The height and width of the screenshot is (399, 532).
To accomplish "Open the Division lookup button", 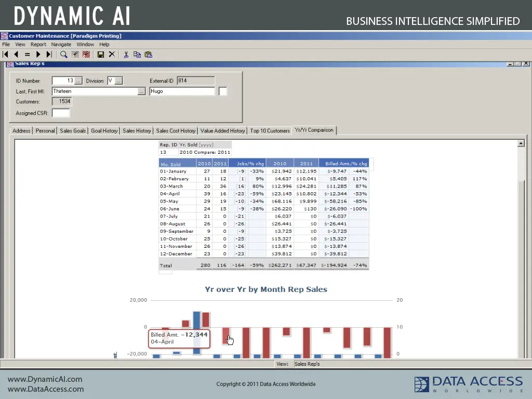I will click(118, 81).
